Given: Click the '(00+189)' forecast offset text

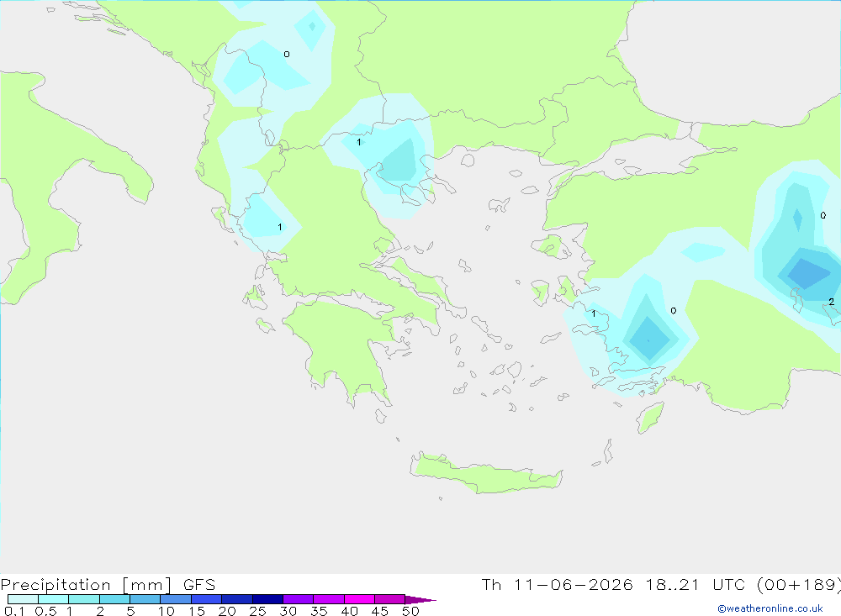Looking at the screenshot, I should (799, 584).
